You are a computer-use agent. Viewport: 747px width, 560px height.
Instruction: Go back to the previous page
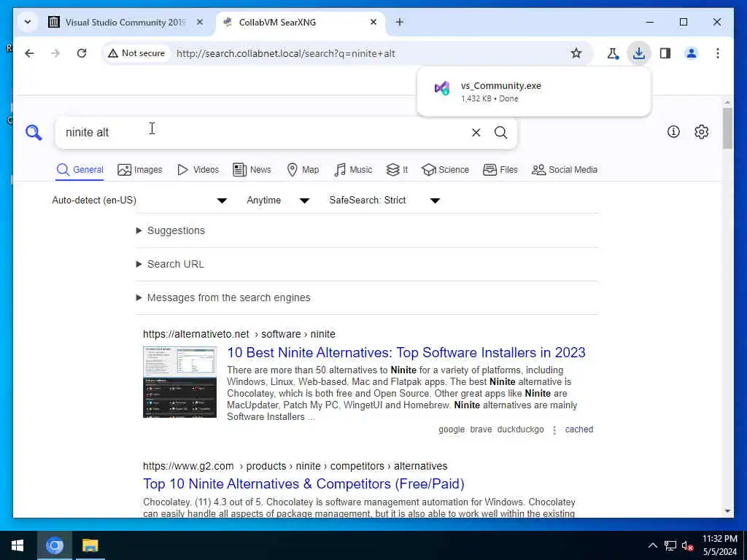[x=29, y=53]
